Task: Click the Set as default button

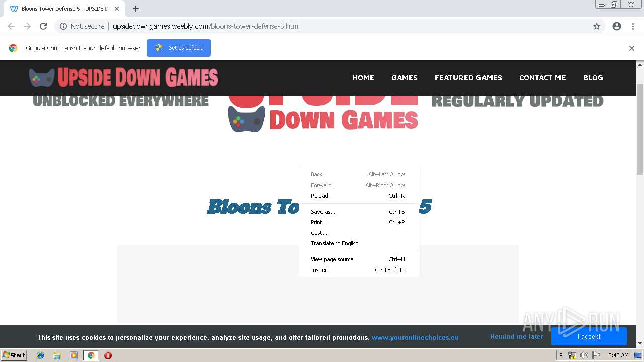Action: (x=179, y=48)
